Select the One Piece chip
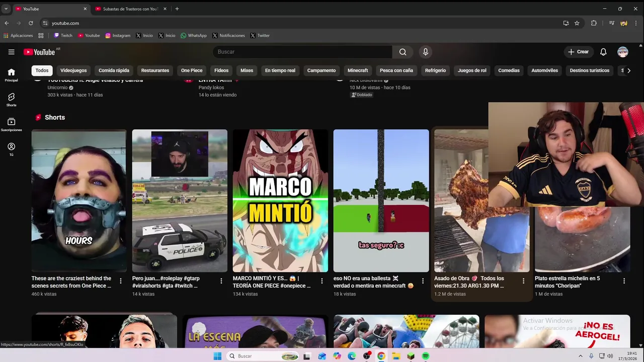Screen dimensions: 644x362 192,70
